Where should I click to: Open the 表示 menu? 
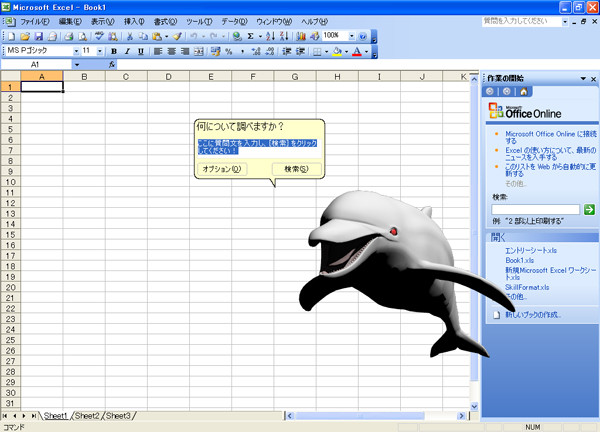pyautogui.click(x=103, y=22)
